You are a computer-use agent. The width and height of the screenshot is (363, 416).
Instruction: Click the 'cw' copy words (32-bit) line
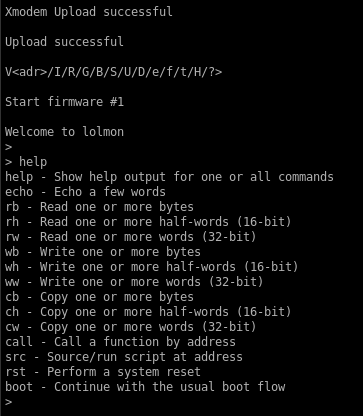point(131,327)
